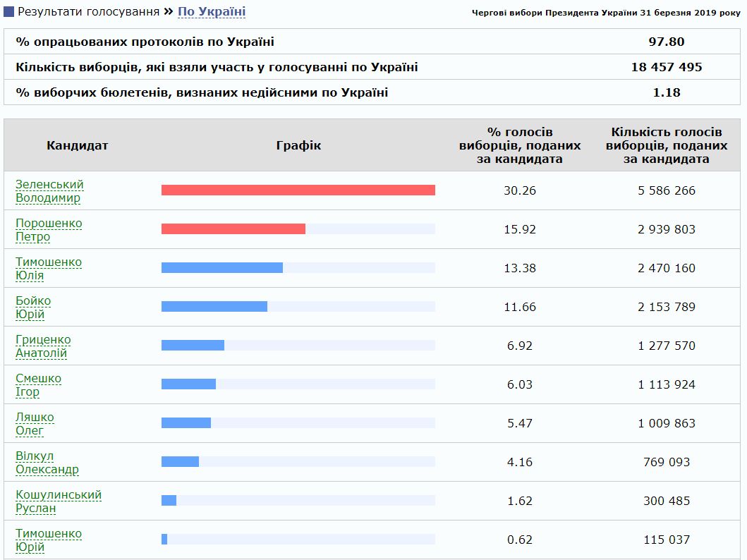This screenshot has height=560, width=747.
Task: Open candidate Порошенко Петро link
Action: pos(49,230)
